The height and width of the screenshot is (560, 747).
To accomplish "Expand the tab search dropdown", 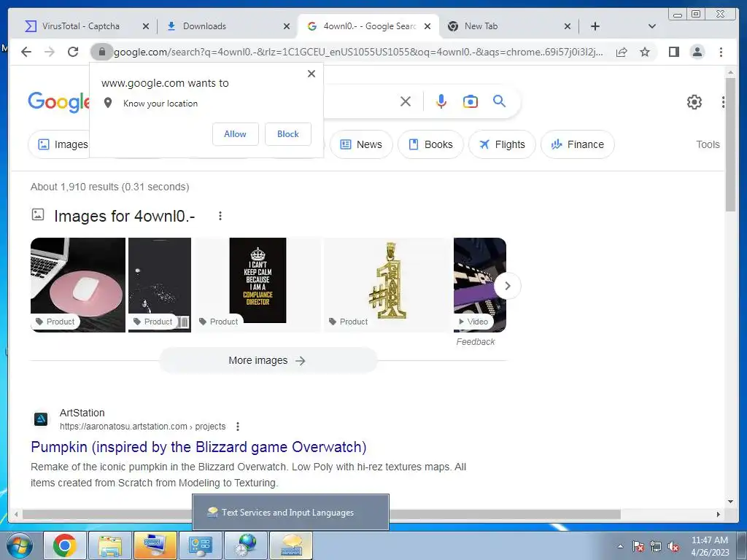I will pos(652,26).
